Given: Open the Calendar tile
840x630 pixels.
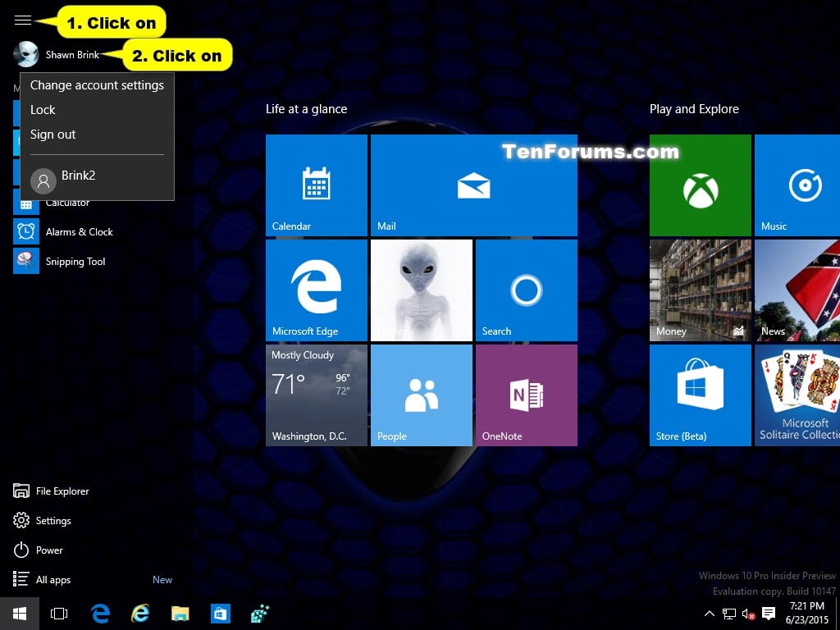Looking at the screenshot, I should point(317,185).
